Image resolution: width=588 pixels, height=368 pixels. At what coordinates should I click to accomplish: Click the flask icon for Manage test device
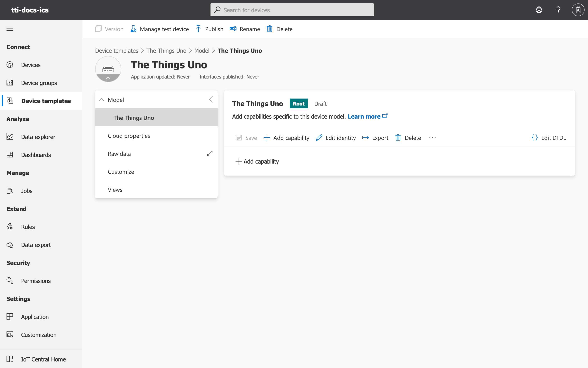(x=133, y=29)
